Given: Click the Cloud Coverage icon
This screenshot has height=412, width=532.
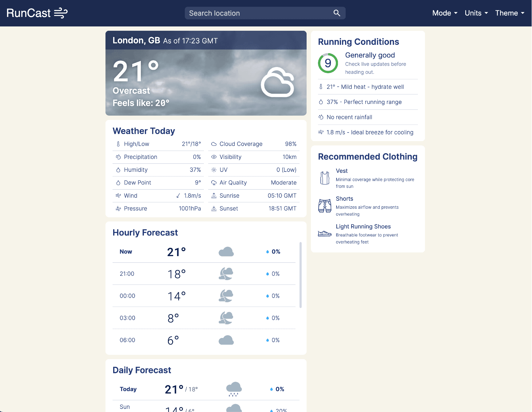Looking at the screenshot, I should point(214,144).
